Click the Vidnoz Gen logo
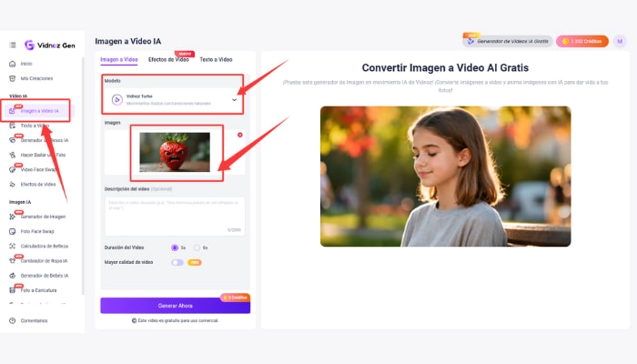Viewport: 637px width, 364px height. [50, 45]
